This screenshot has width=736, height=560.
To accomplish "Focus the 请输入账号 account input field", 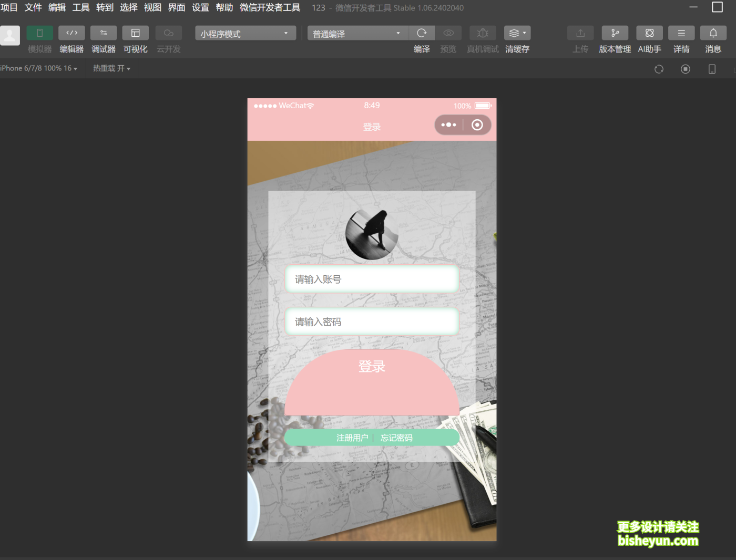I will pyautogui.click(x=372, y=279).
